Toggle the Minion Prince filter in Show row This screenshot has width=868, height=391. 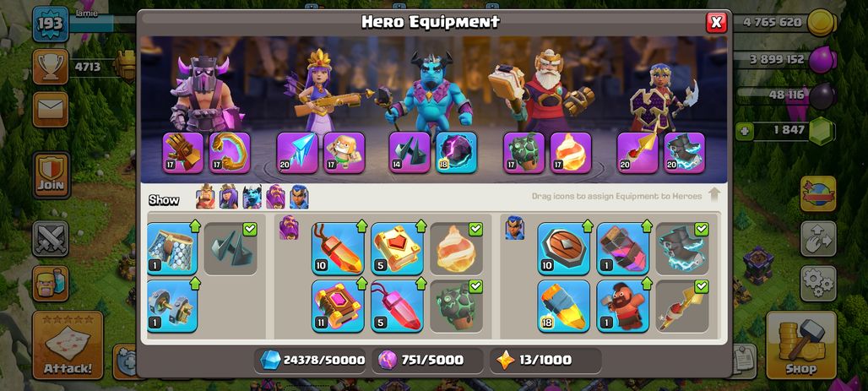(x=252, y=197)
